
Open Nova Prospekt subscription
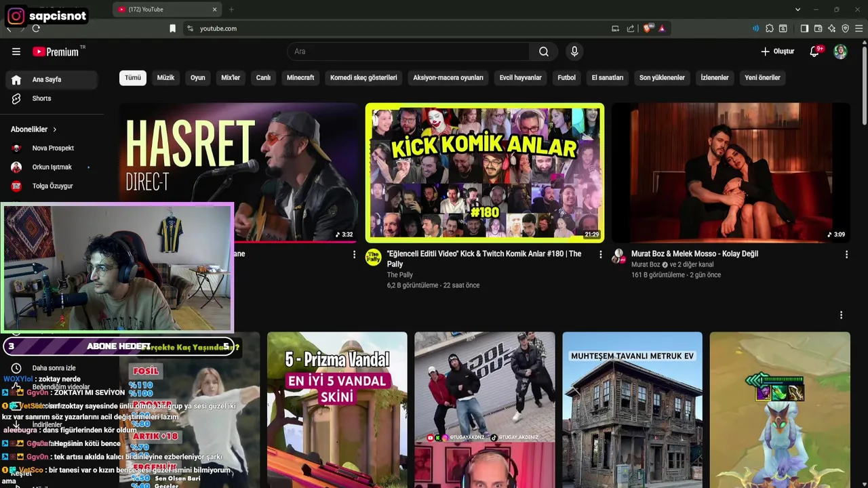(x=53, y=148)
